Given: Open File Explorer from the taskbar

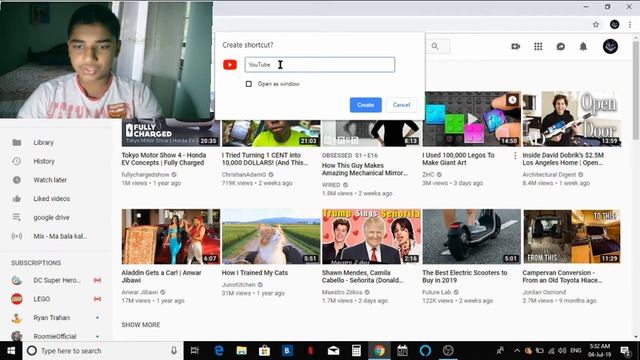Looking at the screenshot, I should click(242, 351).
